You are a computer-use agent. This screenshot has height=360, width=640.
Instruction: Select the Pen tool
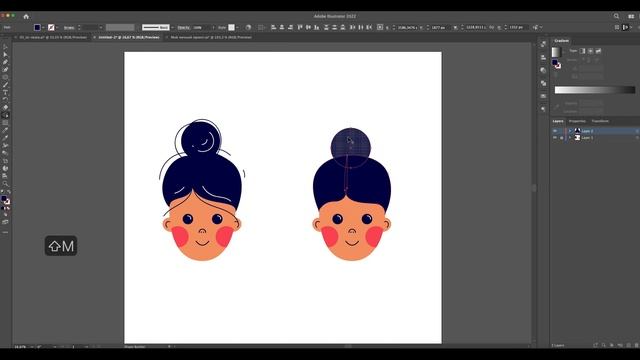(5, 62)
